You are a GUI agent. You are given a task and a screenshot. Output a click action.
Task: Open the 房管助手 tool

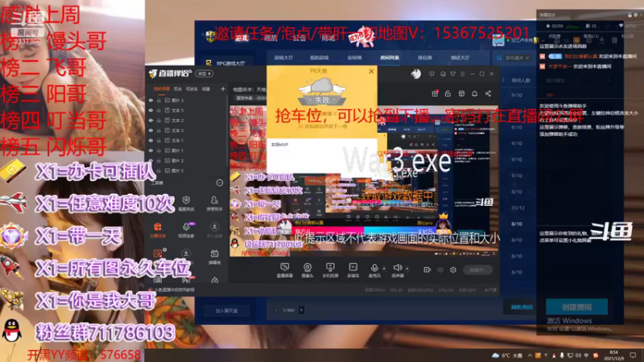point(214,203)
